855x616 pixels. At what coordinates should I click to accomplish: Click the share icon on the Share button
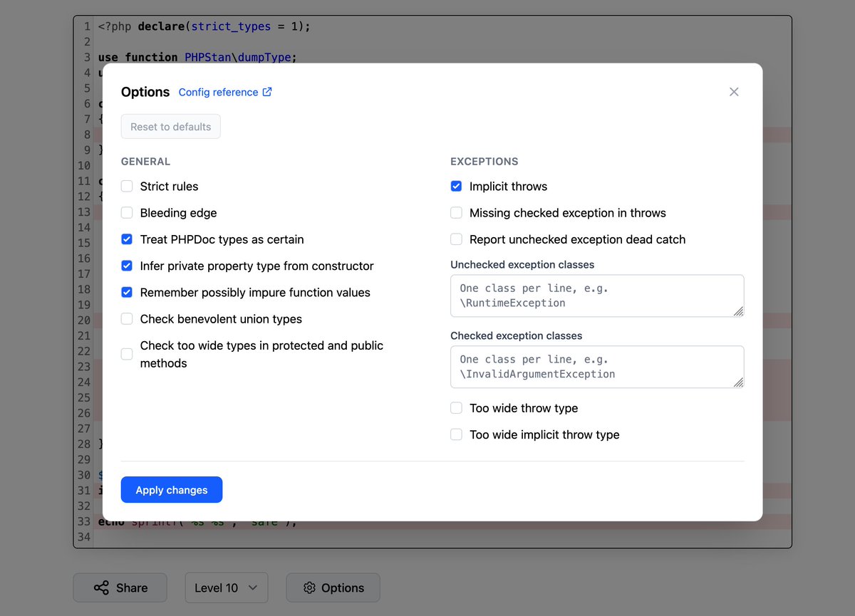[x=101, y=588]
